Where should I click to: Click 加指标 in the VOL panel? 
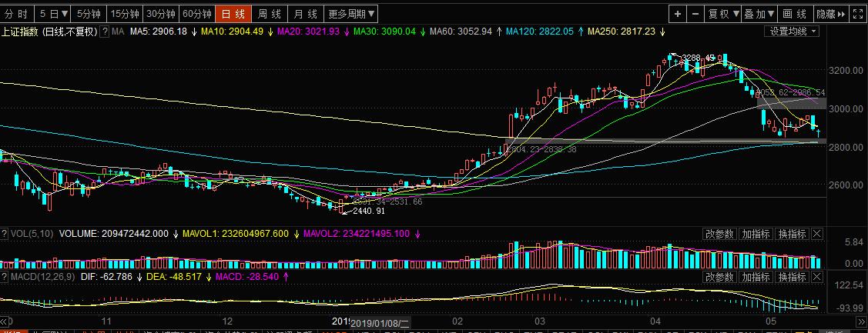click(x=756, y=234)
